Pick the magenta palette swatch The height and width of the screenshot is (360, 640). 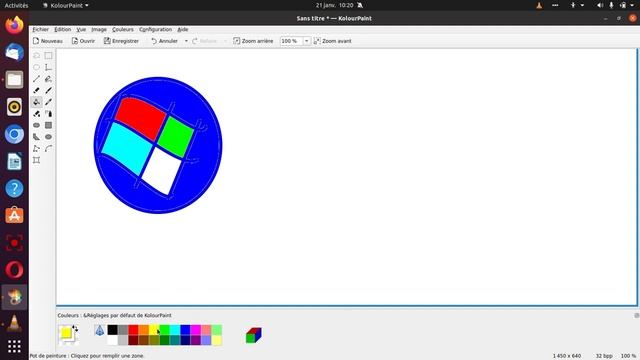[x=196, y=330]
